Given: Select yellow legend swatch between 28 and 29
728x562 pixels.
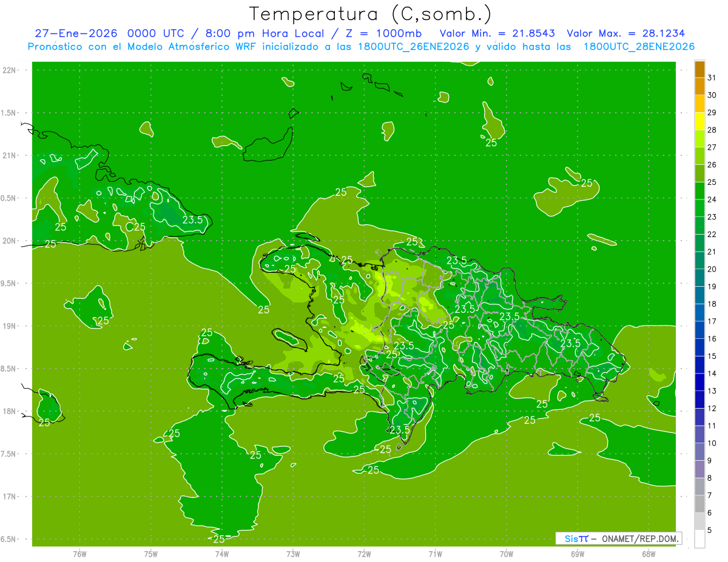Looking at the screenshot, I should [699, 121].
